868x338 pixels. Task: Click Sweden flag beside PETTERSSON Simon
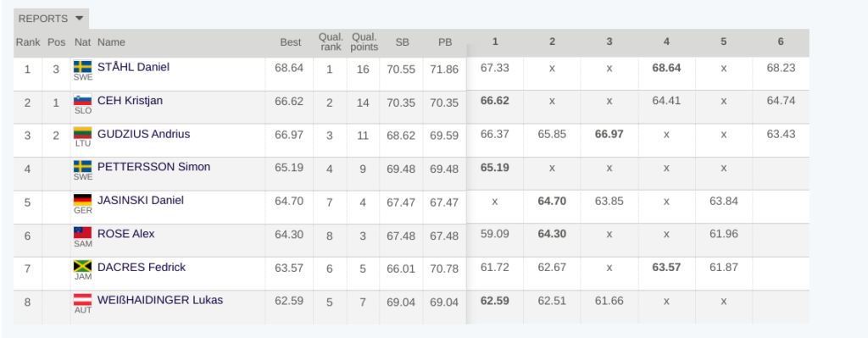[82, 167]
